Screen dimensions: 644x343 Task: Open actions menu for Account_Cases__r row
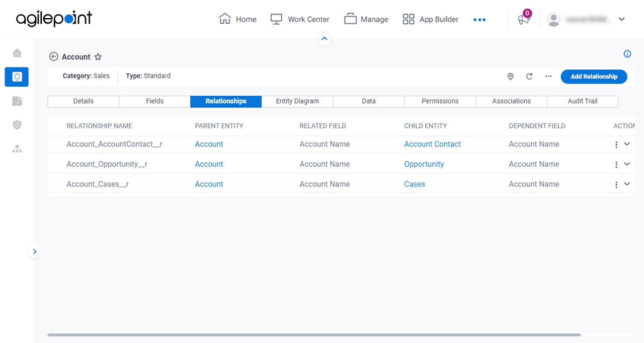[616, 185]
